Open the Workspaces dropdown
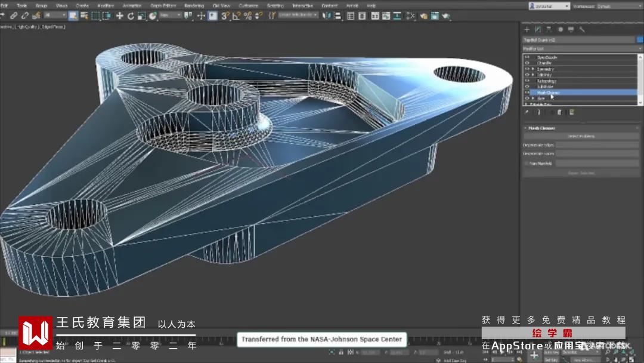This screenshot has height=363, width=644. click(620, 6)
